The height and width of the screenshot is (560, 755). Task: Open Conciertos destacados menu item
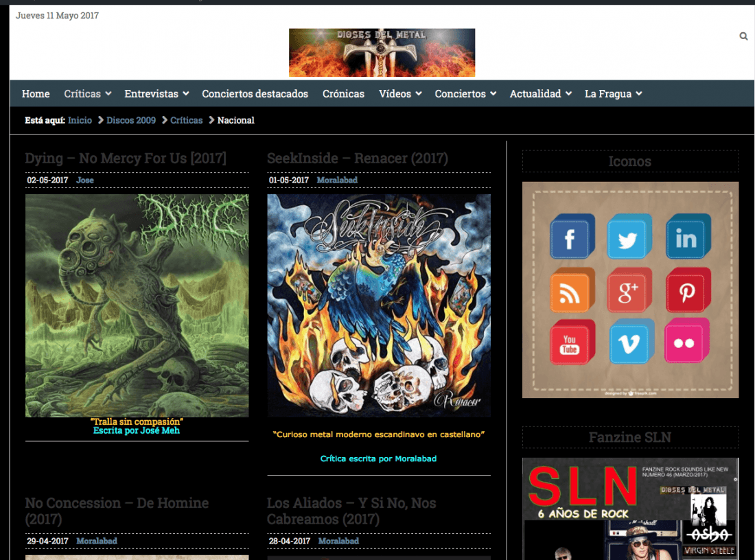(255, 94)
